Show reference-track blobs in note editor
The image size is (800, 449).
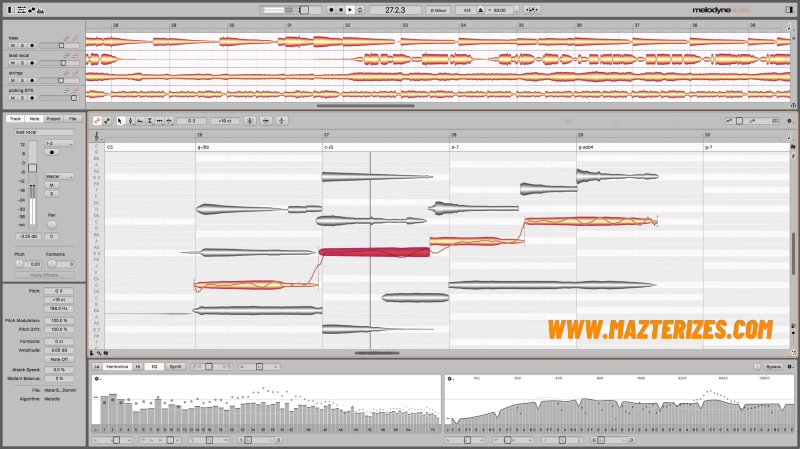pyautogui.click(x=107, y=121)
